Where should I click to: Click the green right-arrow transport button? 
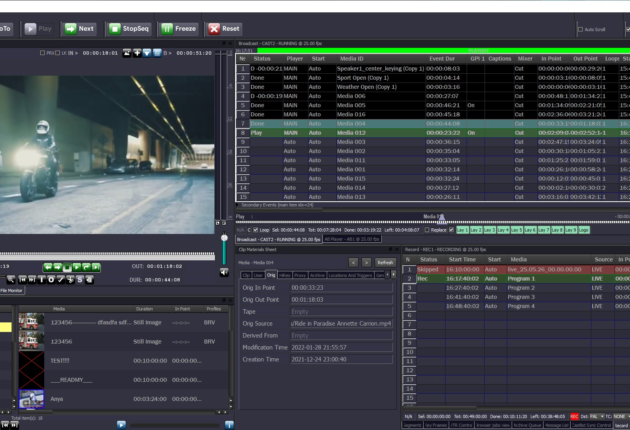click(x=57, y=267)
